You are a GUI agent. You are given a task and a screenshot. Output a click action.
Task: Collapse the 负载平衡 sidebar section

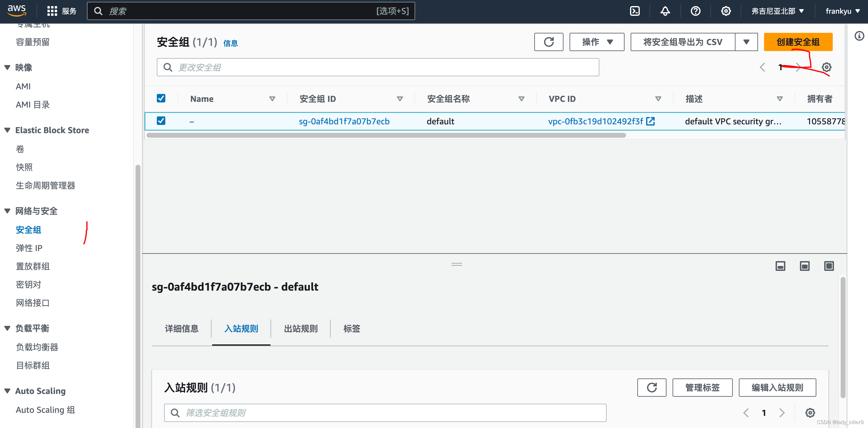(x=7, y=328)
